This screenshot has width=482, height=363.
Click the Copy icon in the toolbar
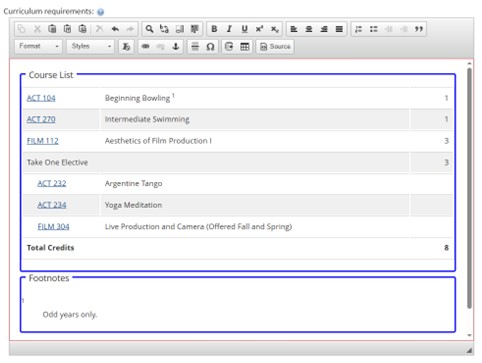(22, 29)
